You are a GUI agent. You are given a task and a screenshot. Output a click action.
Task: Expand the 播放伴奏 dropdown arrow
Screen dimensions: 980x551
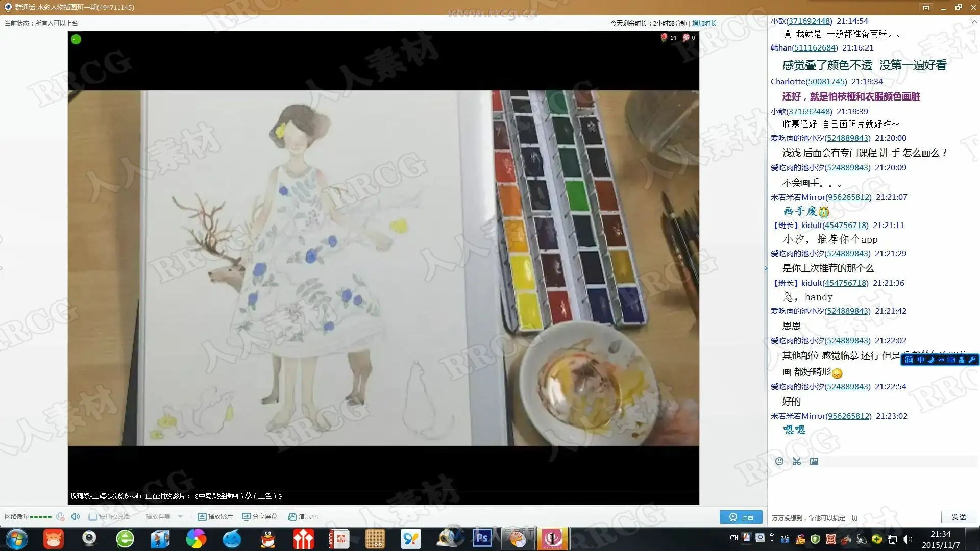(x=180, y=516)
